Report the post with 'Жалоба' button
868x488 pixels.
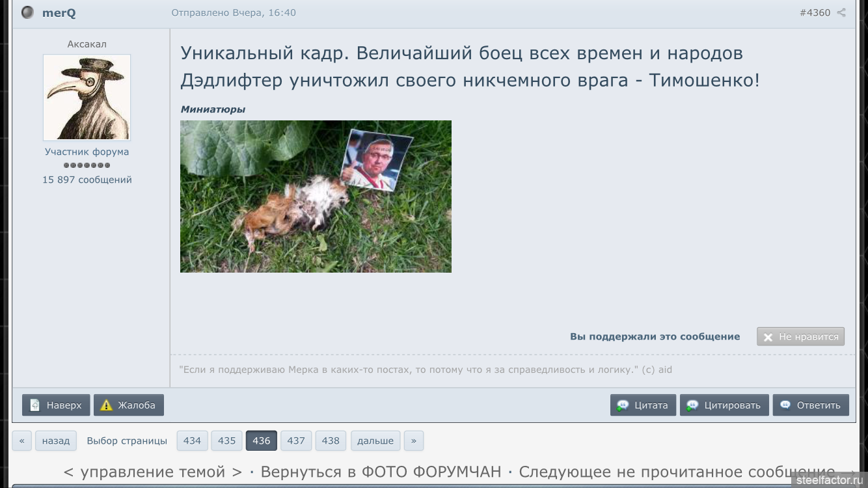click(129, 405)
